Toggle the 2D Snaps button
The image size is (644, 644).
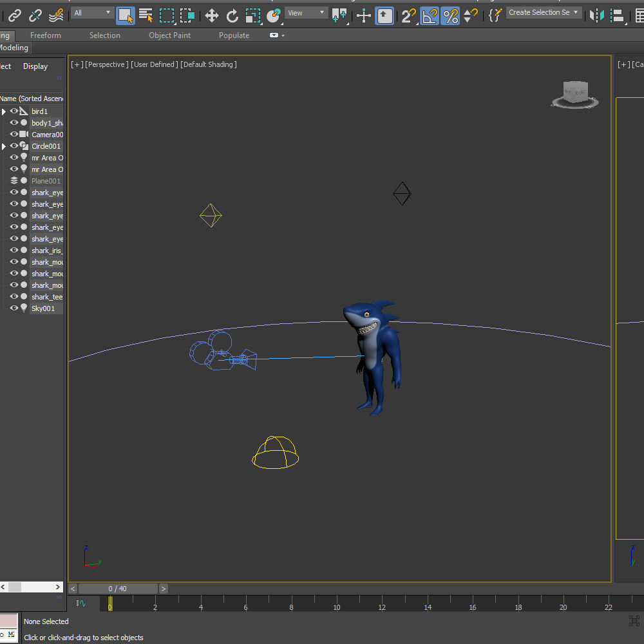pos(409,15)
